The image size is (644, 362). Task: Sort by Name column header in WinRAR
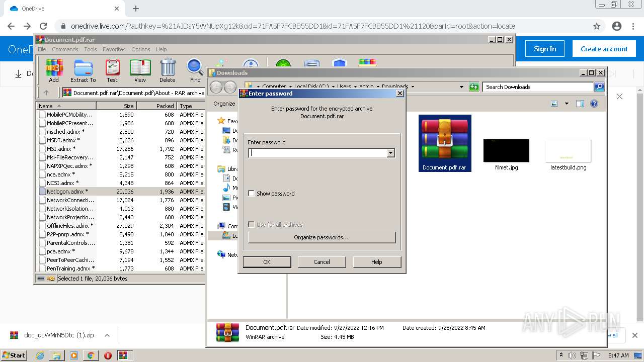tap(66, 106)
